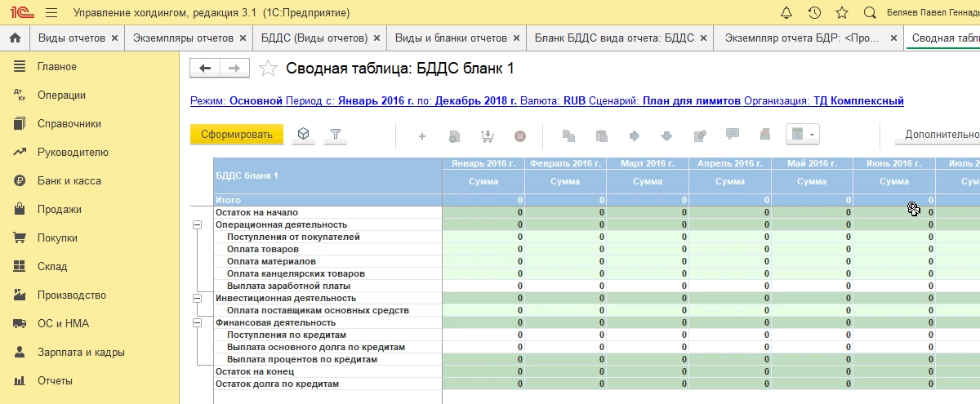Screen dimensions: 980x404
Task: Add this page to favorites star
Action: 268,69
